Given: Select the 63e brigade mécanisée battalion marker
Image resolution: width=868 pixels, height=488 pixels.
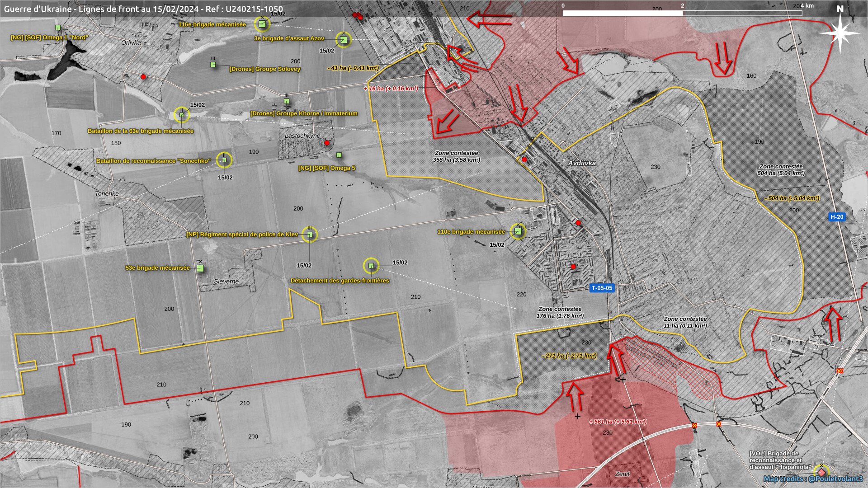Looking at the screenshot, I should [182, 115].
